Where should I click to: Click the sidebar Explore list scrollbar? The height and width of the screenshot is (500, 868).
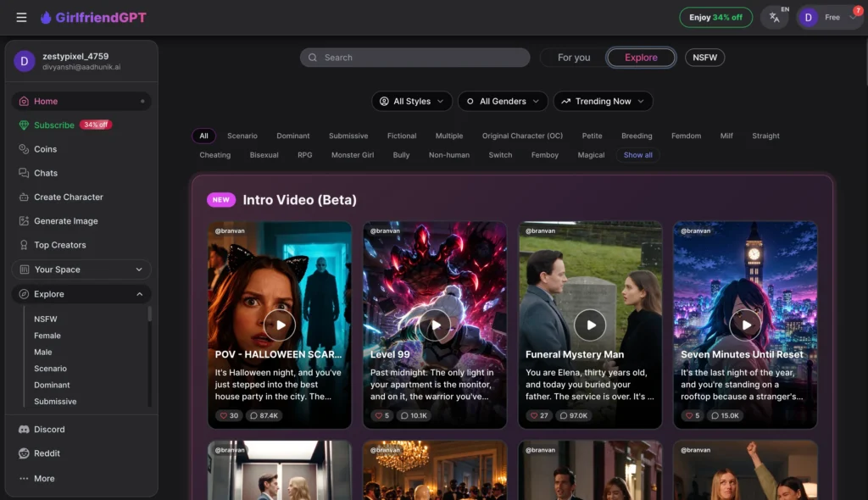coord(149,314)
